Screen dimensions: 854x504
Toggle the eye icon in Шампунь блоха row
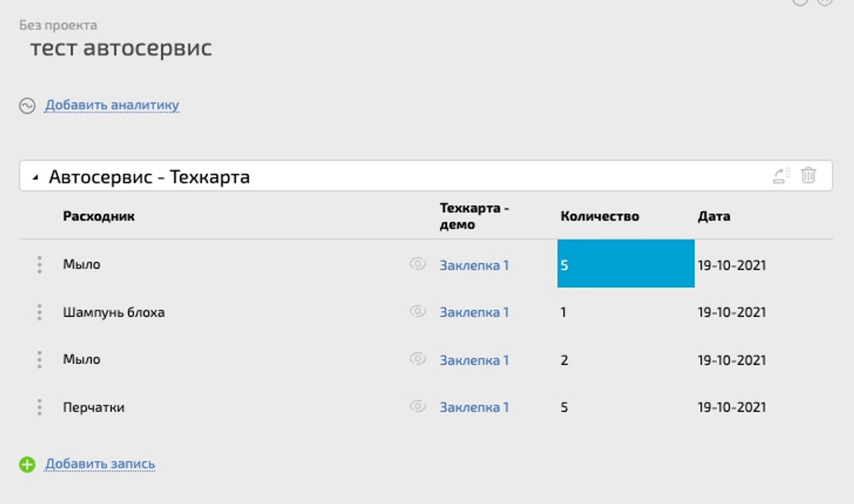pyautogui.click(x=417, y=311)
